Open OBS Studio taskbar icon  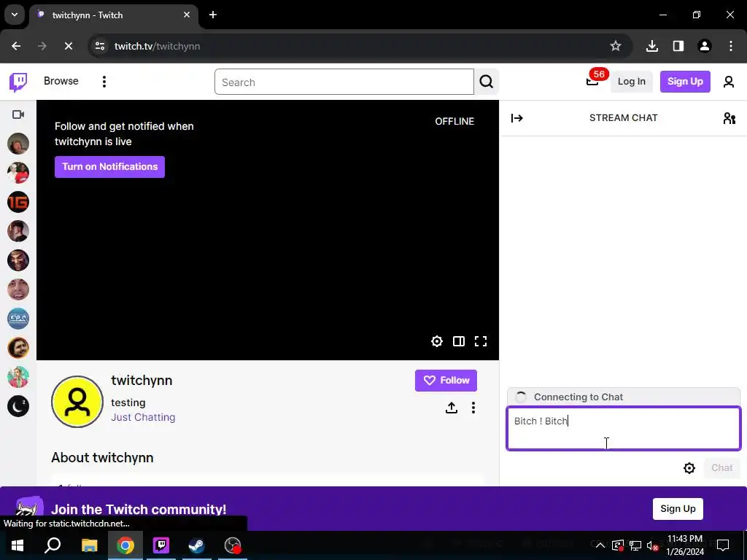(233, 545)
